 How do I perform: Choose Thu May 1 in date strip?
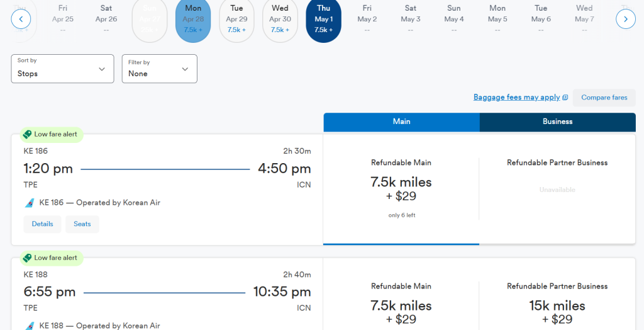(x=323, y=20)
